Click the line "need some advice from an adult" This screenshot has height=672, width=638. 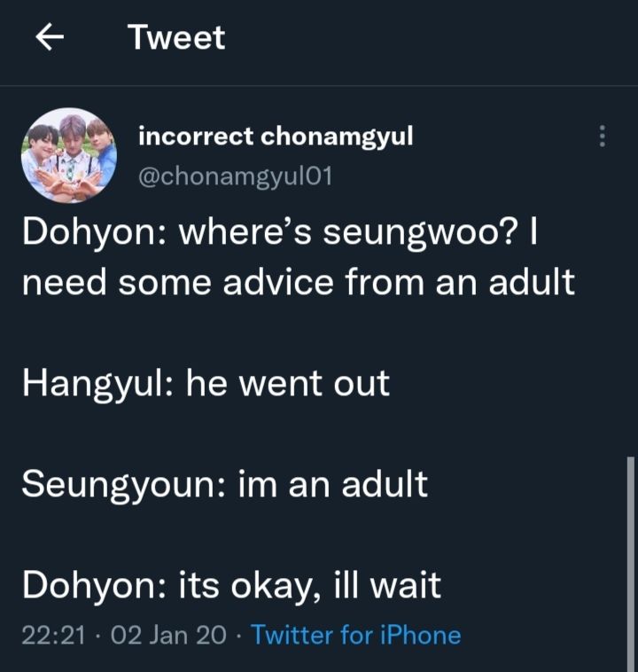tap(299, 282)
